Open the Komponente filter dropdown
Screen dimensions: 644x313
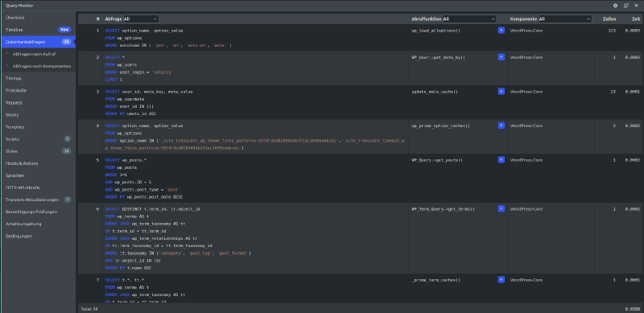565,19
